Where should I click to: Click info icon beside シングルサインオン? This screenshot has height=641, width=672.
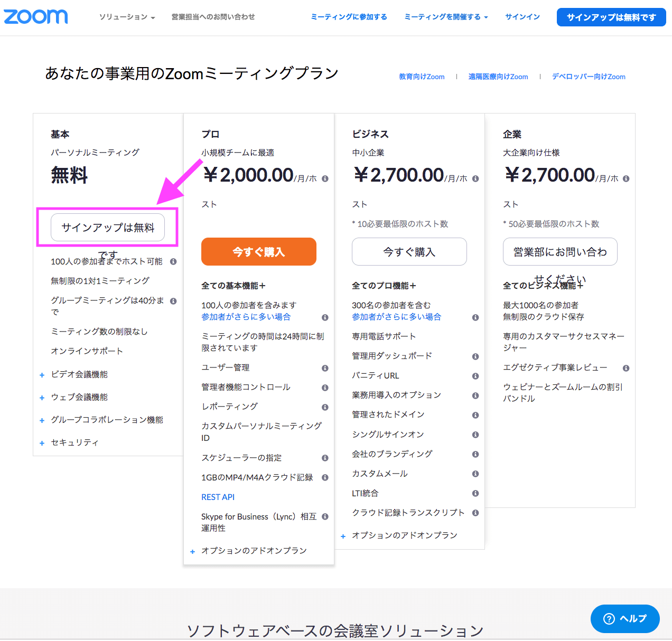475,435
